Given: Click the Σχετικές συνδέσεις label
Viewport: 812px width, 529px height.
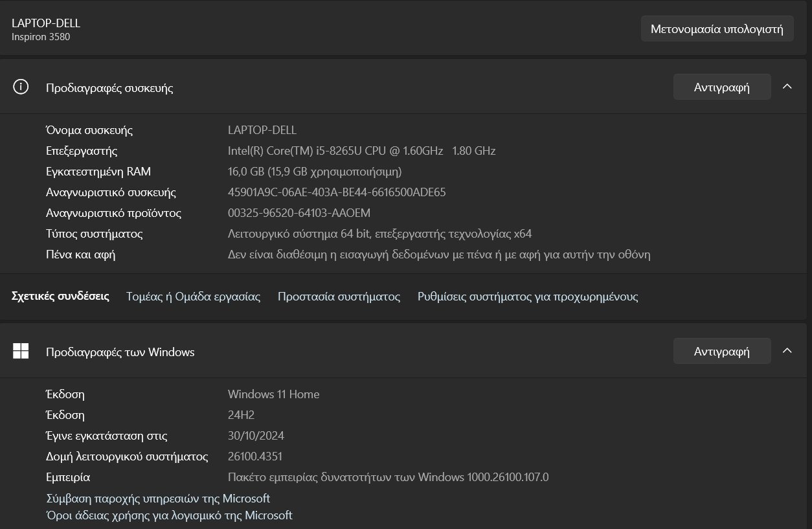Looking at the screenshot, I should click(60, 297).
